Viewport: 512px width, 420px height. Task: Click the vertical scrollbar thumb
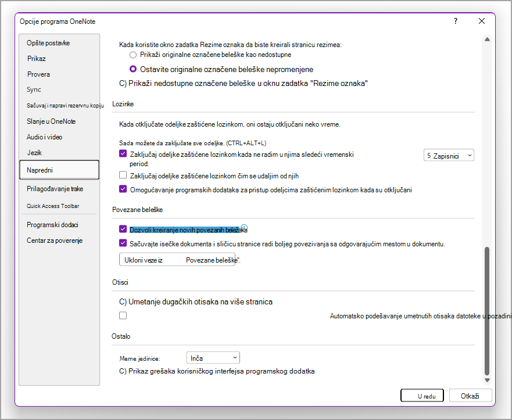(487, 311)
